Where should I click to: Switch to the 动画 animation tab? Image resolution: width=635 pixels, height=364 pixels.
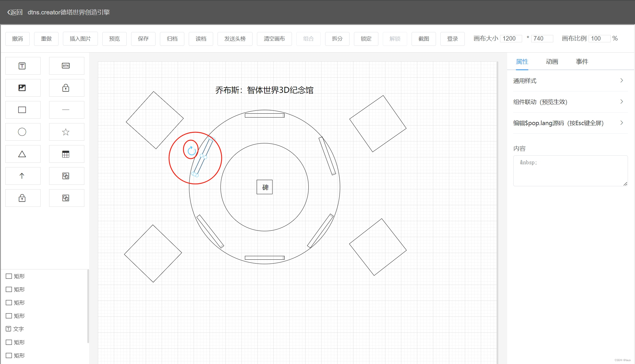(552, 62)
